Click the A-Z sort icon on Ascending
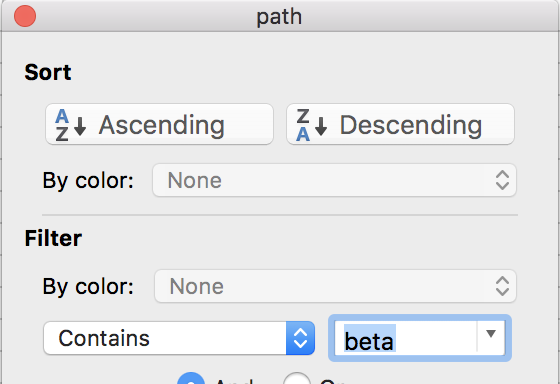The image size is (560, 384). 70,125
